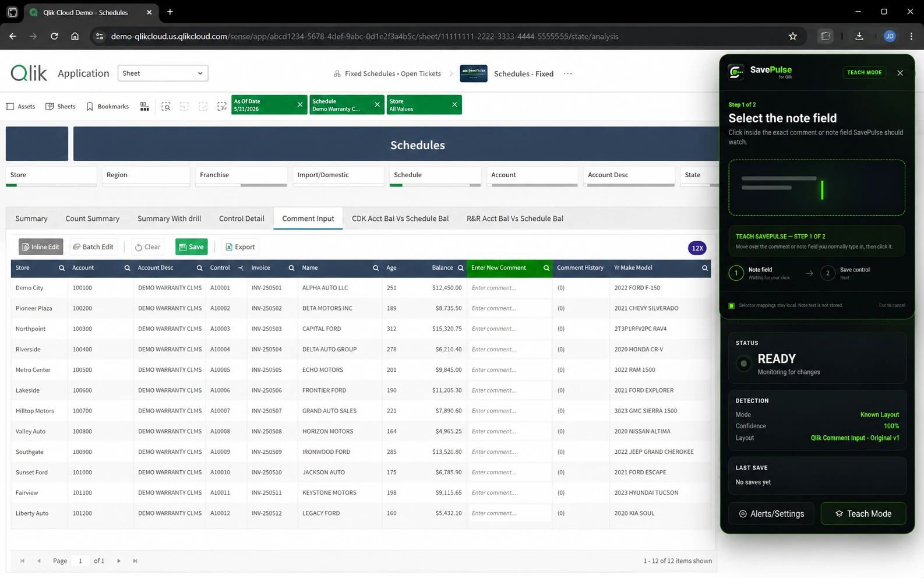
Task: Search the Account column
Action: pos(127,268)
